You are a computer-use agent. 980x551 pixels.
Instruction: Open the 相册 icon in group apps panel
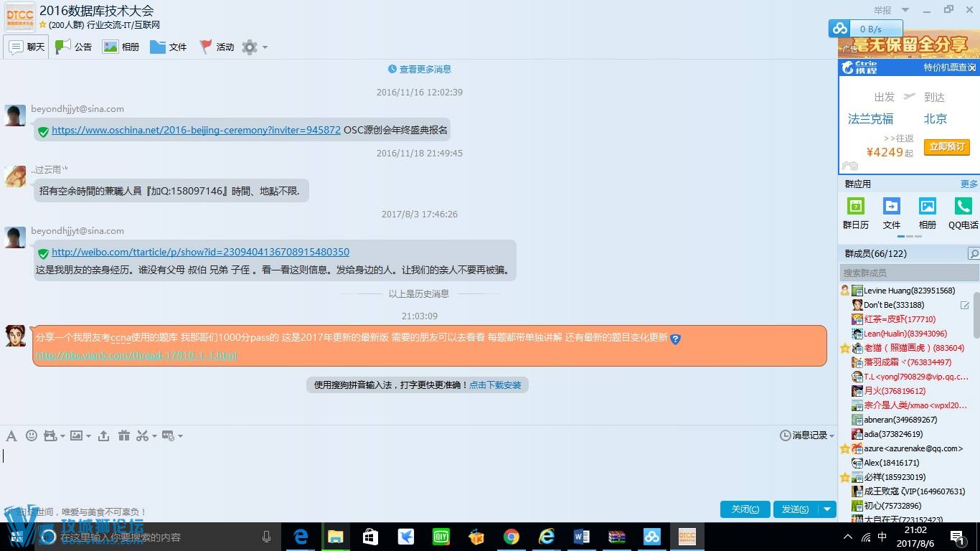tap(927, 213)
